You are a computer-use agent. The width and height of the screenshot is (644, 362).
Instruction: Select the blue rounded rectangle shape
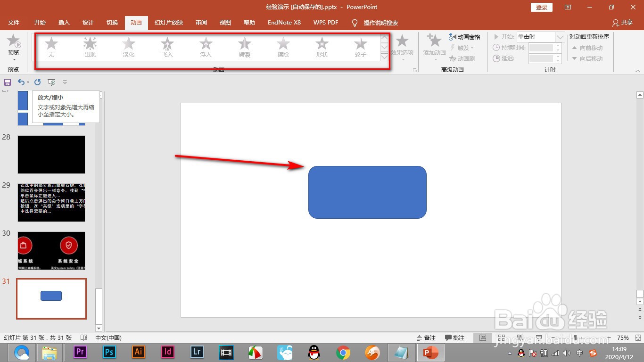[367, 192]
